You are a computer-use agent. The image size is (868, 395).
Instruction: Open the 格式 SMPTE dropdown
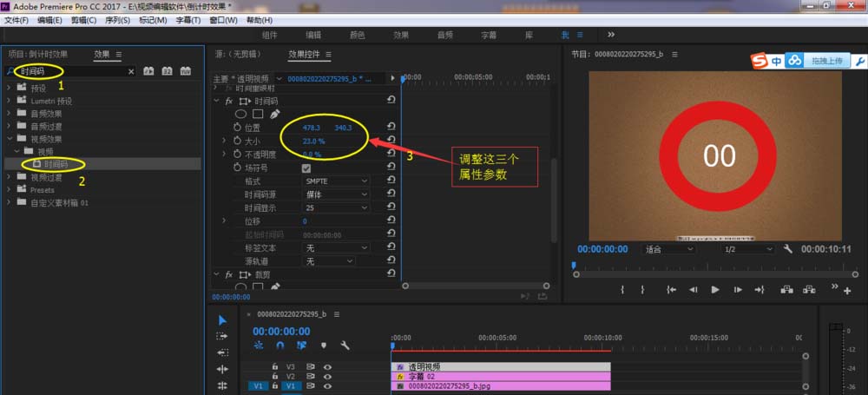[x=336, y=181]
